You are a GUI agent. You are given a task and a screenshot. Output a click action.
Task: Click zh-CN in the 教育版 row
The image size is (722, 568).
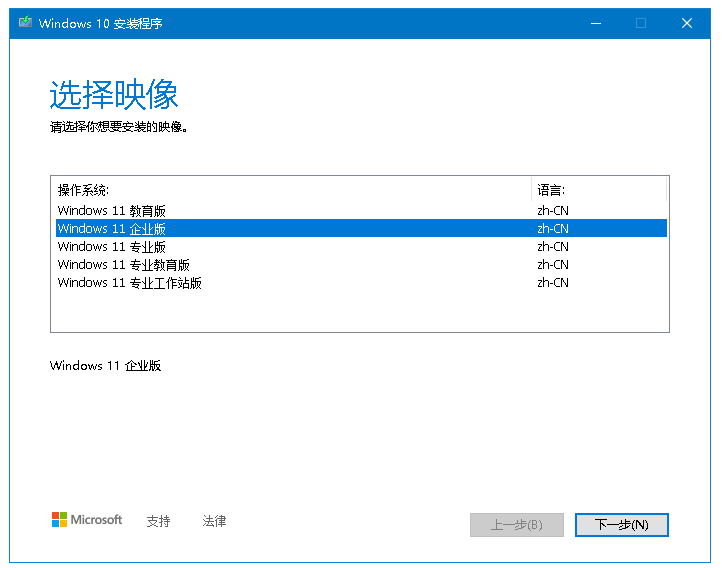tap(553, 210)
